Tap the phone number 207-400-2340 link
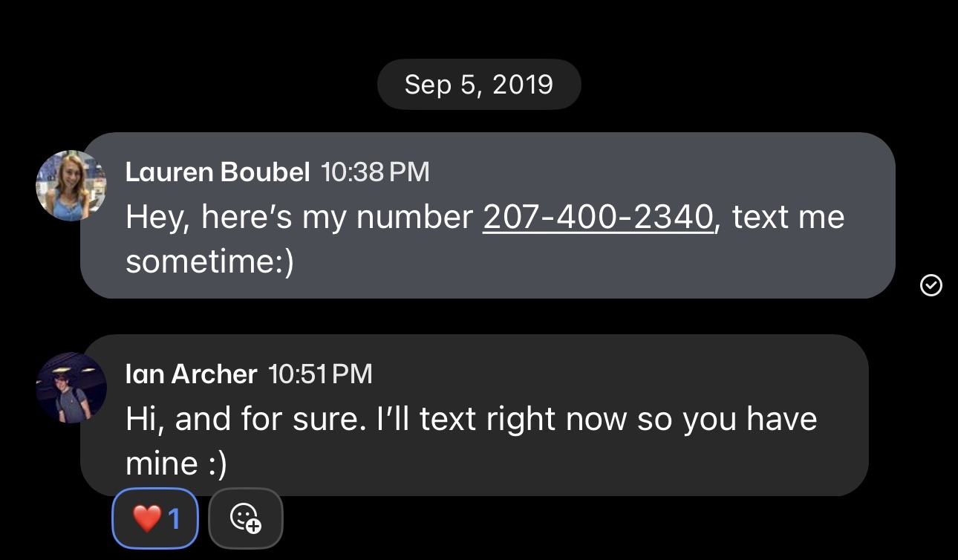Screen dimensions: 958x560 [x=599, y=218]
